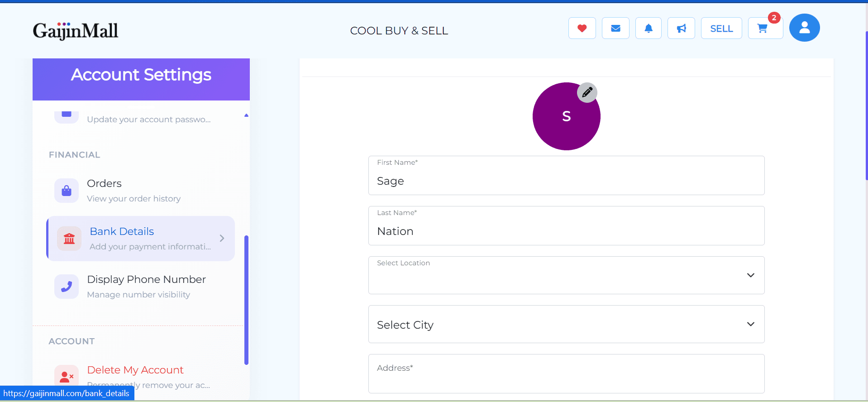Click the Orders shopping bag icon

(67, 191)
